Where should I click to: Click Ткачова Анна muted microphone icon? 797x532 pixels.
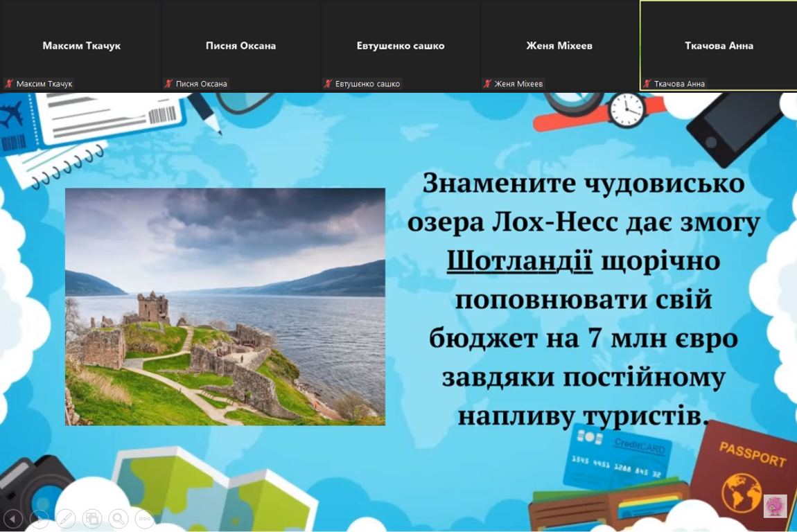(x=647, y=84)
